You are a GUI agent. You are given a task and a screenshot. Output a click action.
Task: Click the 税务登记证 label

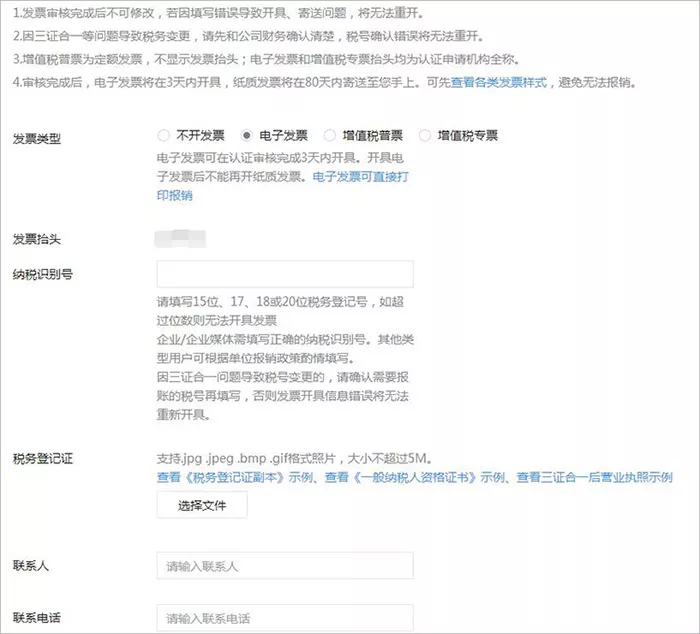click(42, 459)
